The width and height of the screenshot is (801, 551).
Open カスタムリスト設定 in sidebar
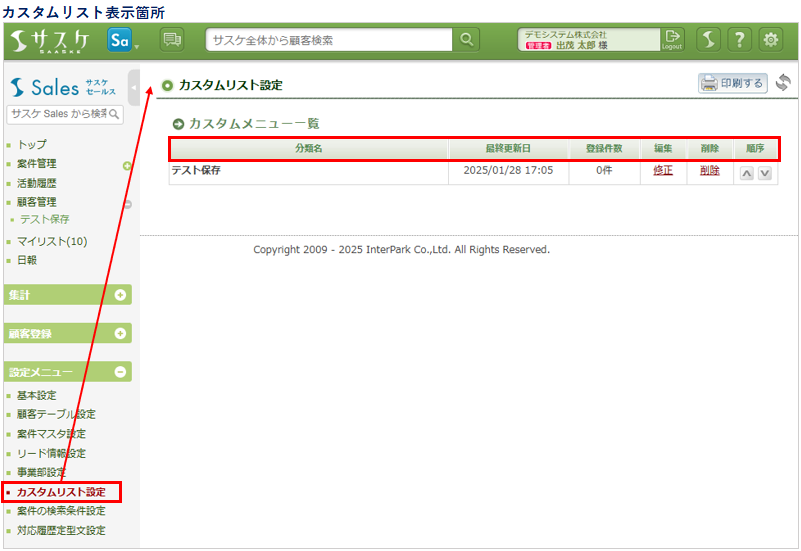(61, 492)
